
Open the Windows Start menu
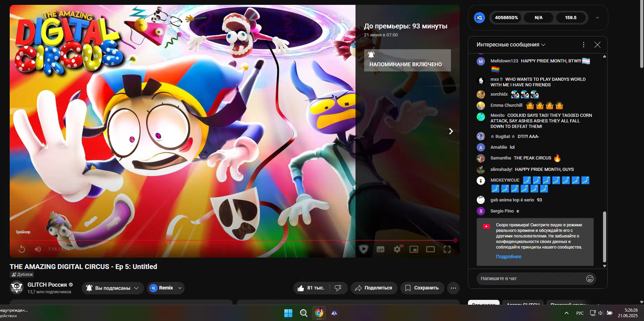pyautogui.click(x=288, y=313)
